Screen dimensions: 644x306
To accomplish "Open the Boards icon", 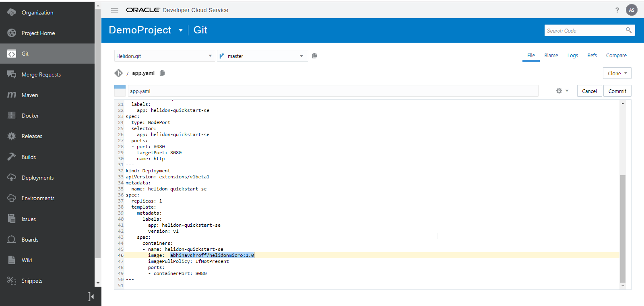I will click(x=12, y=240).
